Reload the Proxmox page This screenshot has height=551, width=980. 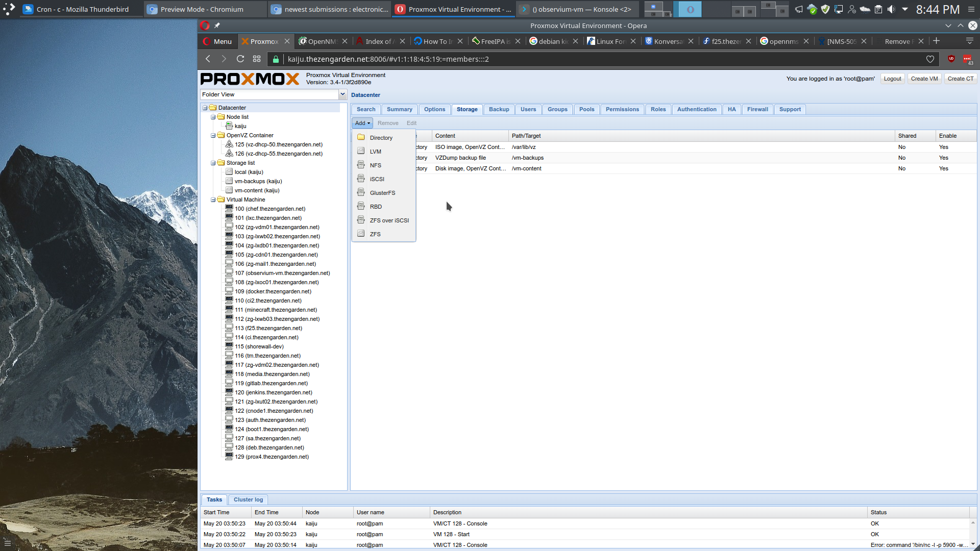click(240, 59)
